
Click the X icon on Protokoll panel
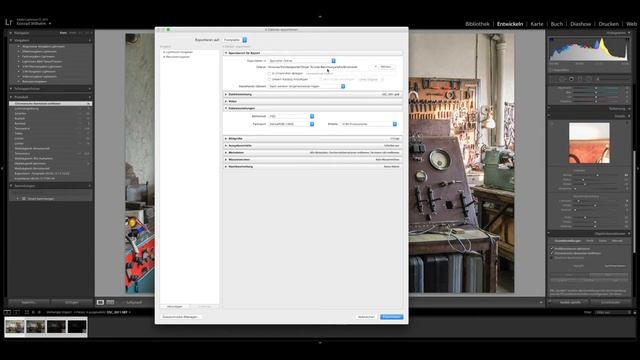[90, 97]
